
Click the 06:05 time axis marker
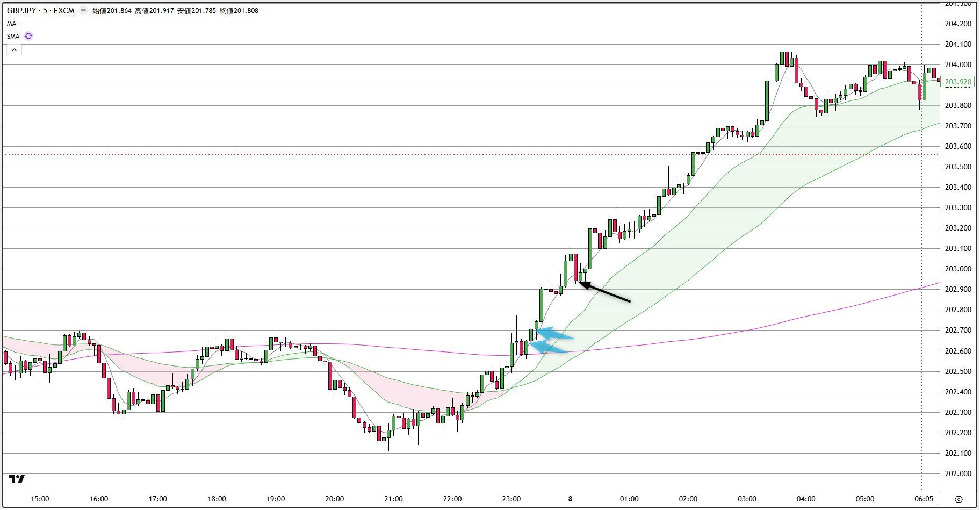click(x=924, y=499)
